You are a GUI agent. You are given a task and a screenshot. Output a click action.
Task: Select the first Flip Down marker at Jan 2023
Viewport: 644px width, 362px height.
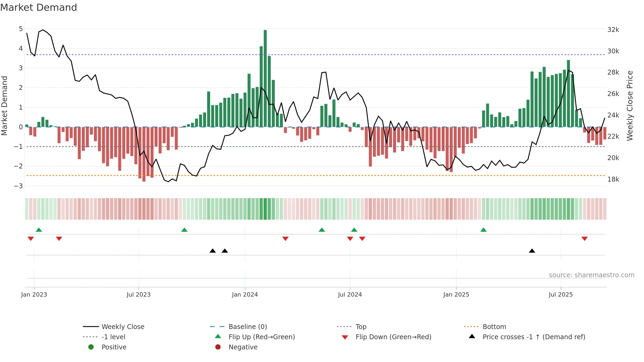(x=31, y=239)
